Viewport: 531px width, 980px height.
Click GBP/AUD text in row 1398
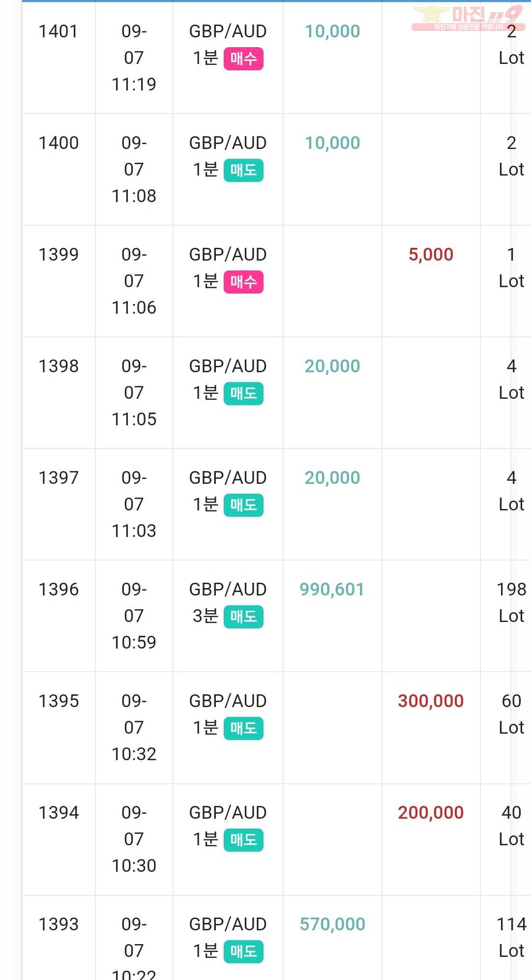[228, 366]
